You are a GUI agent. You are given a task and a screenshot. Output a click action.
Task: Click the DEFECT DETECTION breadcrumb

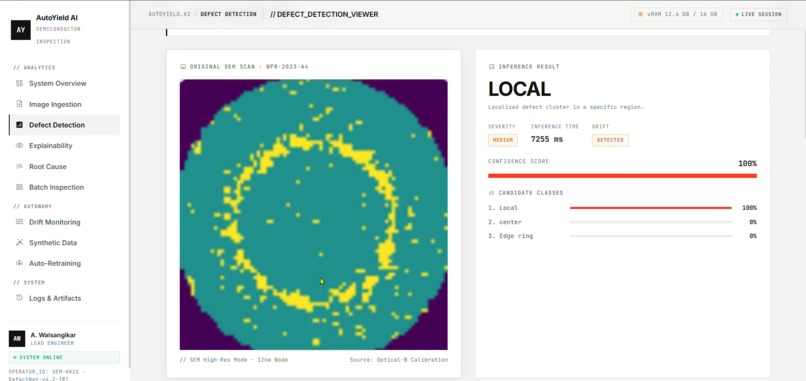(x=228, y=14)
